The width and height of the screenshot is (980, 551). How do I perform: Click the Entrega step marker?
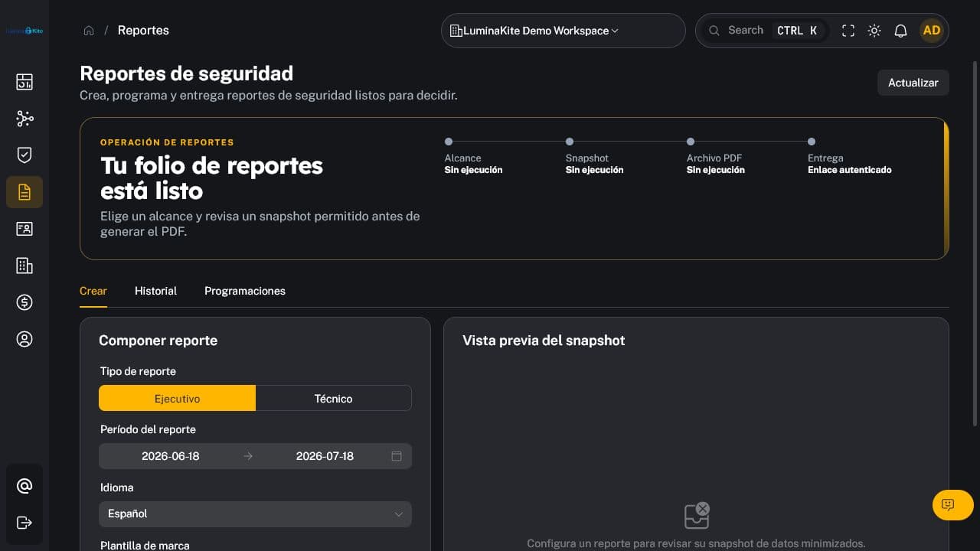coord(812,142)
